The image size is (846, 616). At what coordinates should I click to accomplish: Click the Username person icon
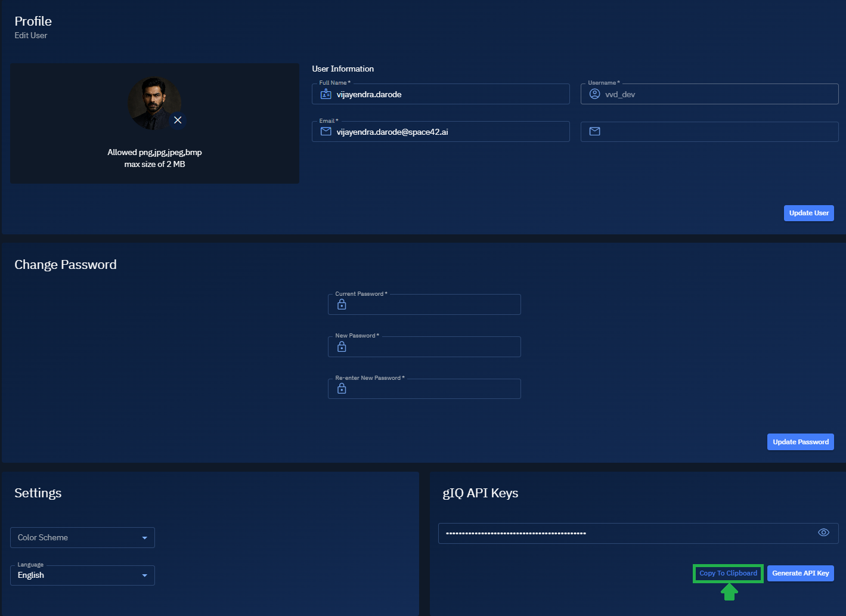(594, 94)
